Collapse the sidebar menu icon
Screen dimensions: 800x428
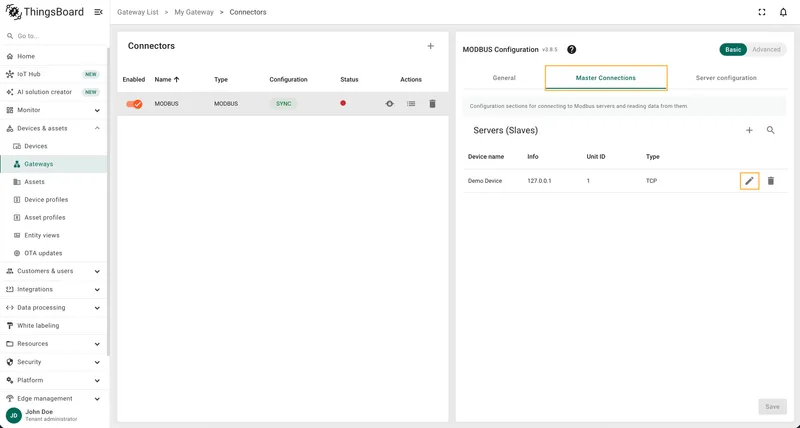click(98, 12)
